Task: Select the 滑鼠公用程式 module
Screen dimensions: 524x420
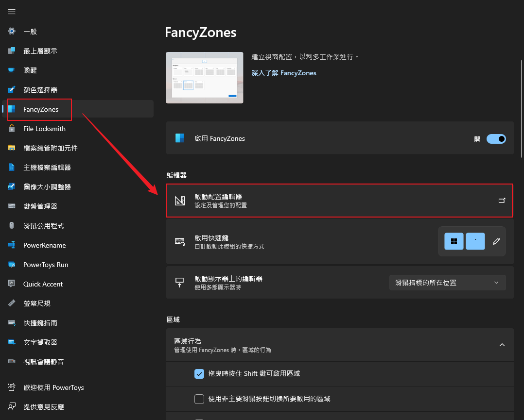Action: pos(44,226)
